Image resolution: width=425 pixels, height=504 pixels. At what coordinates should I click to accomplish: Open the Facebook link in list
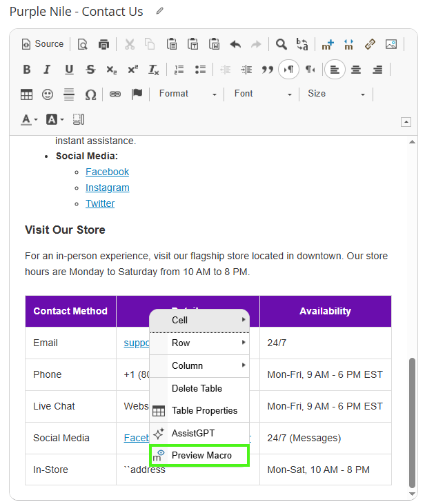point(107,172)
